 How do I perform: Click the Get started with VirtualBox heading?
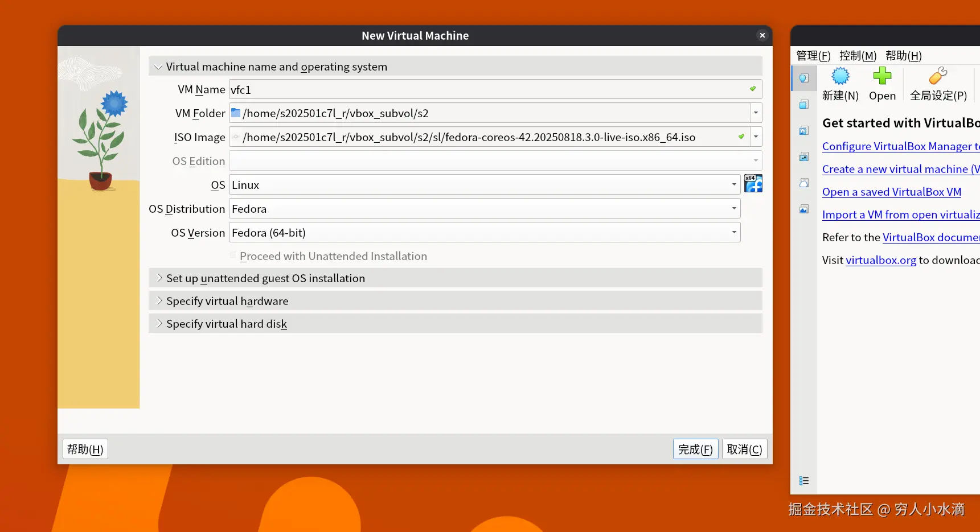(x=901, y=123)
